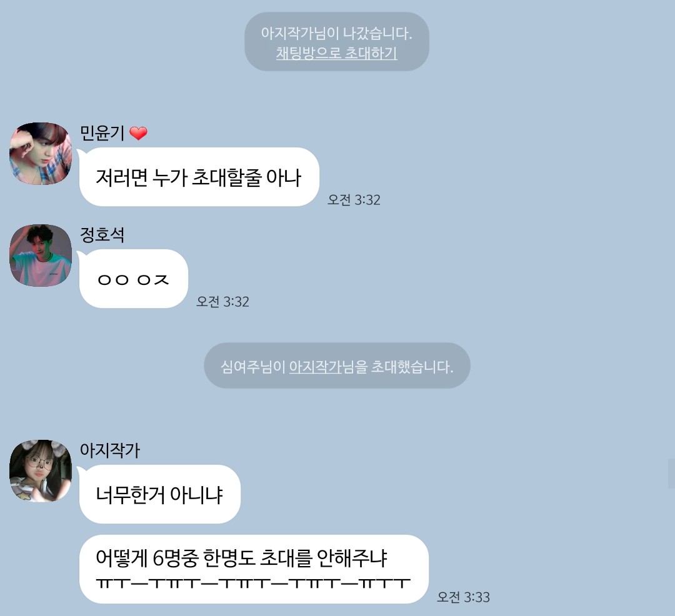Click the 심여주님이 초대했습니다 system notice
Screen dimensions: 675x616
(337, 365)
